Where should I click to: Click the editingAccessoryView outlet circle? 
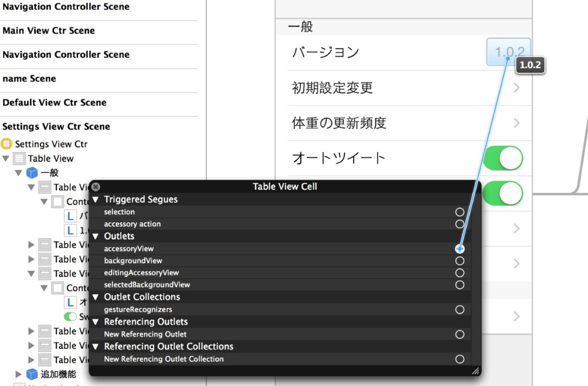460,273
